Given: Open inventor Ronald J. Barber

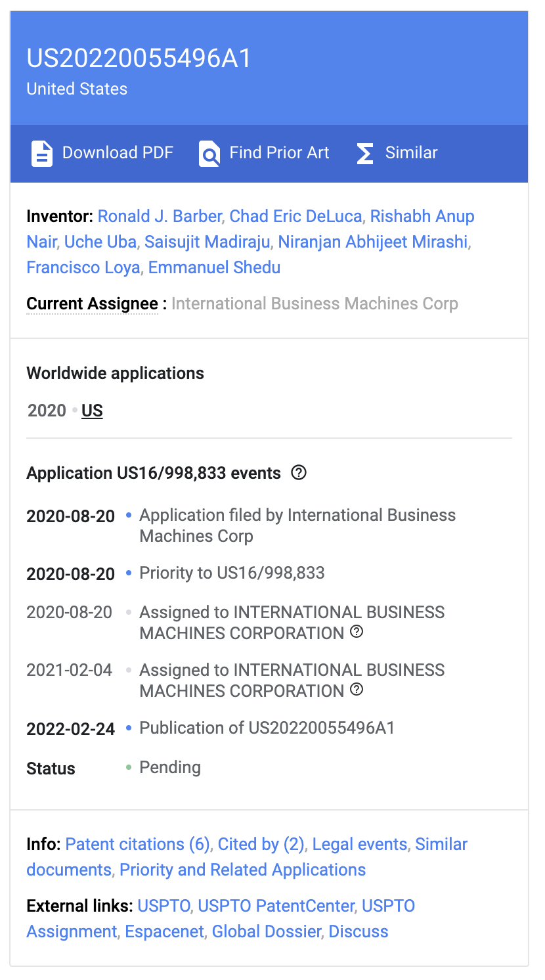Looking at the screenshot, I should pos(160,216).
